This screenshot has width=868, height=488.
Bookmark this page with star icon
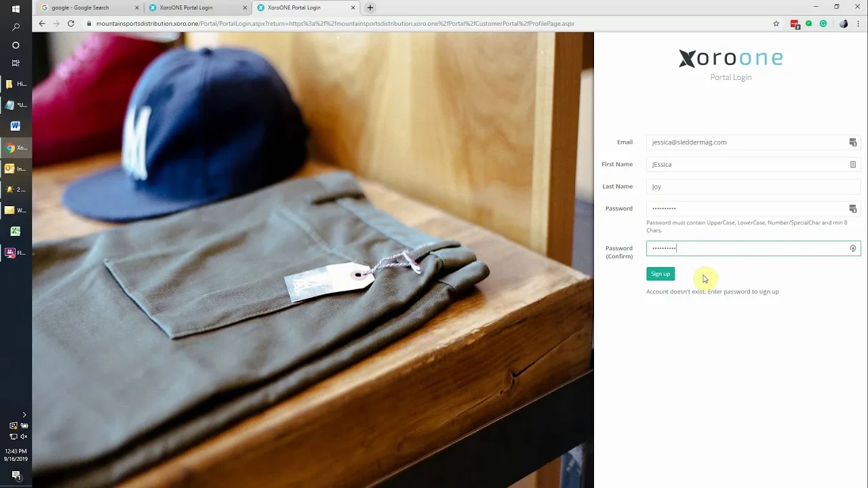click(x=776, y=23)
